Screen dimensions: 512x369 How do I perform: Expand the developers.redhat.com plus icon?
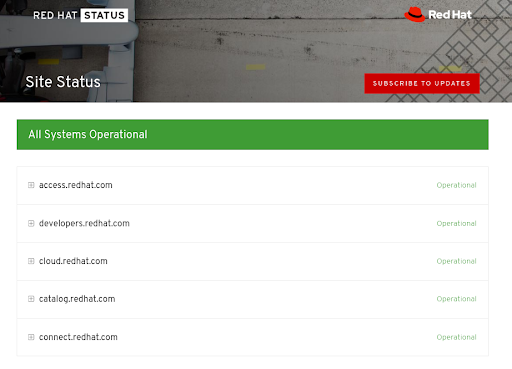coord(31,223)
